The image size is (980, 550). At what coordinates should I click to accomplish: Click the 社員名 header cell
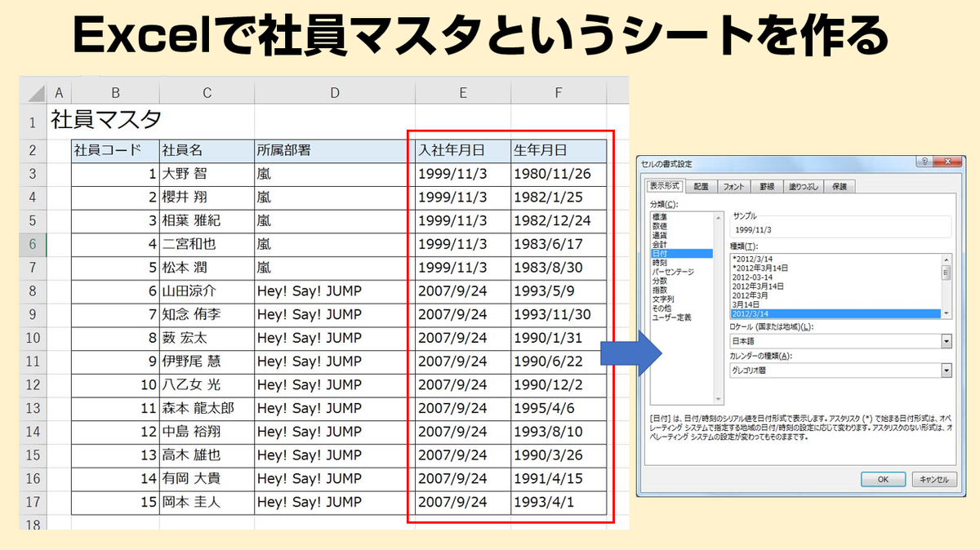point(207,151)
